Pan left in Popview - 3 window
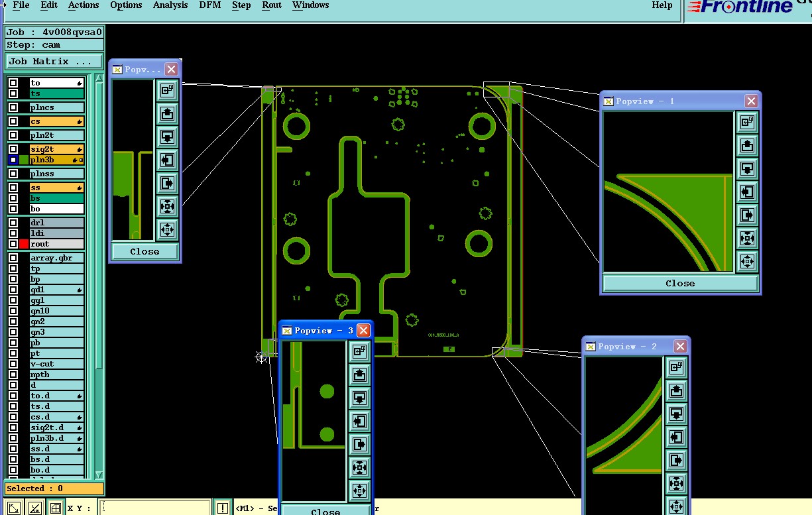The width and height of the screenshot is (812, 515). point(359,421)
